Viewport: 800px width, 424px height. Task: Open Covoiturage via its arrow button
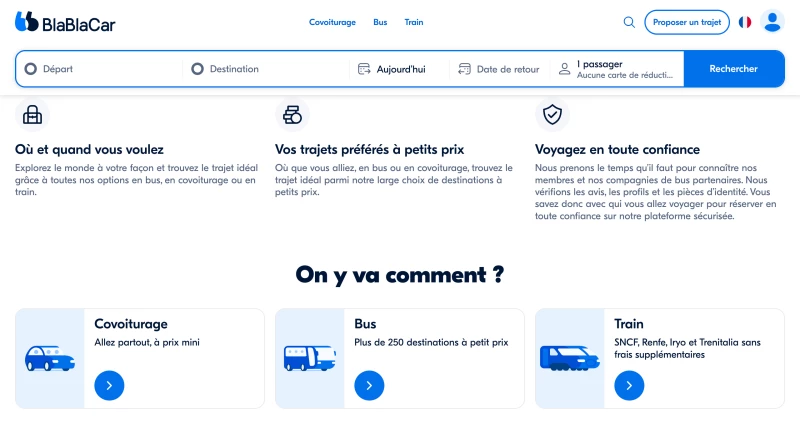tap(109, 385)
